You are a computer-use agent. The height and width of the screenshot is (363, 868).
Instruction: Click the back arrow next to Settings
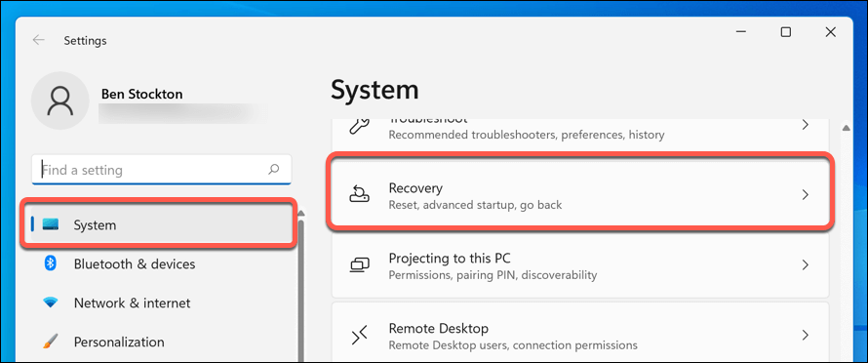[38, 40]
